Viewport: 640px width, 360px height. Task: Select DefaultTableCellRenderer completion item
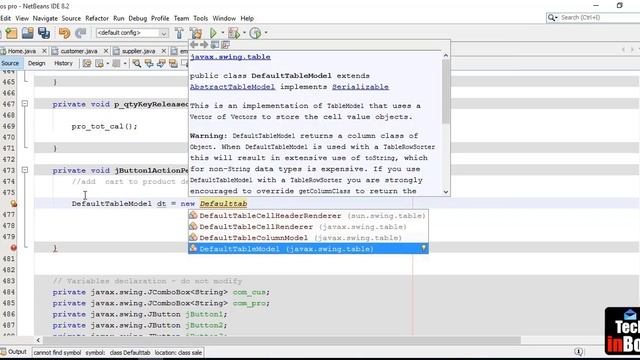point(308,227)
